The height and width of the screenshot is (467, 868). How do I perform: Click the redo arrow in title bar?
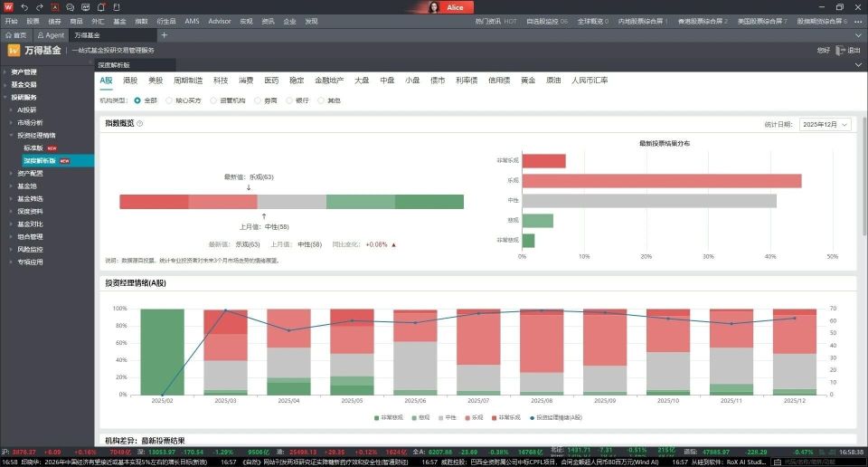39,7
